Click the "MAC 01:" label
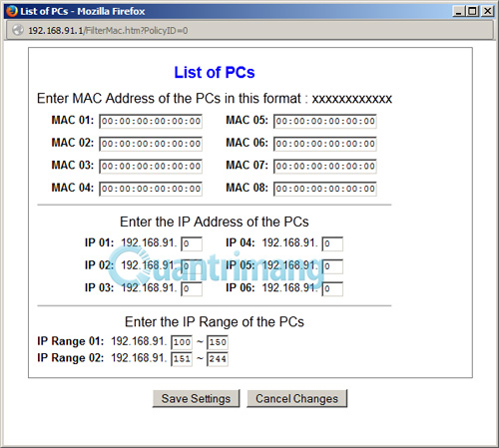 click(73, 120)
